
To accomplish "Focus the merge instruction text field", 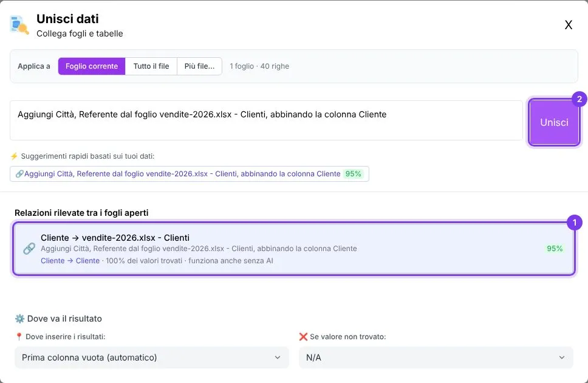I will coord(266,120).
